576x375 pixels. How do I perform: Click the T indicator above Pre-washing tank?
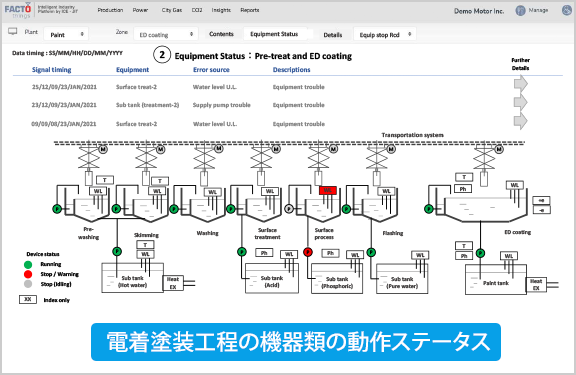point(105,180)
